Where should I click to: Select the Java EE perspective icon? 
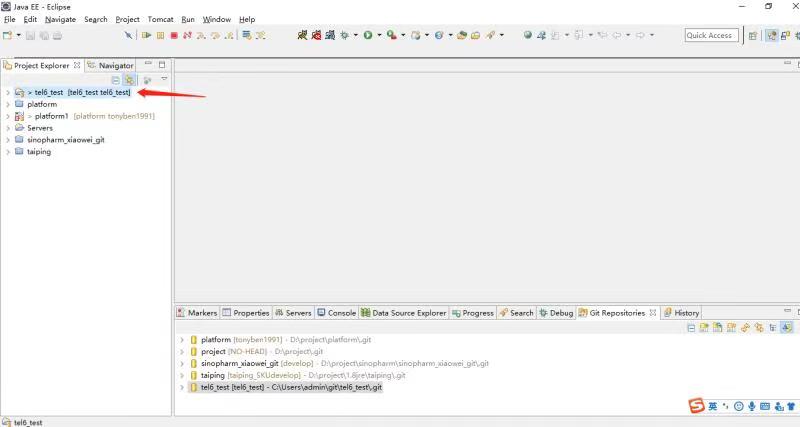[x=771, y=35]
